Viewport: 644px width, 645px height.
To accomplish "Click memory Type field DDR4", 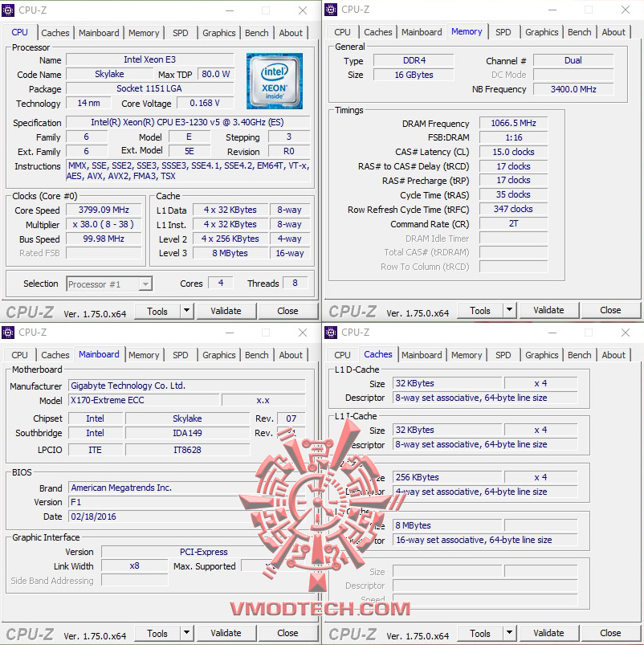I will tap(414, 60).
